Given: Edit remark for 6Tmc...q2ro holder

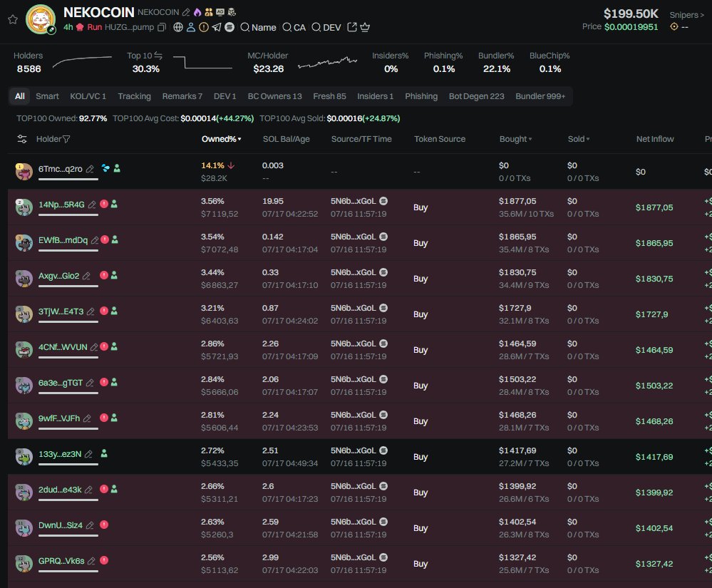Looking at the screenshot, I should (x=90, y=169).
